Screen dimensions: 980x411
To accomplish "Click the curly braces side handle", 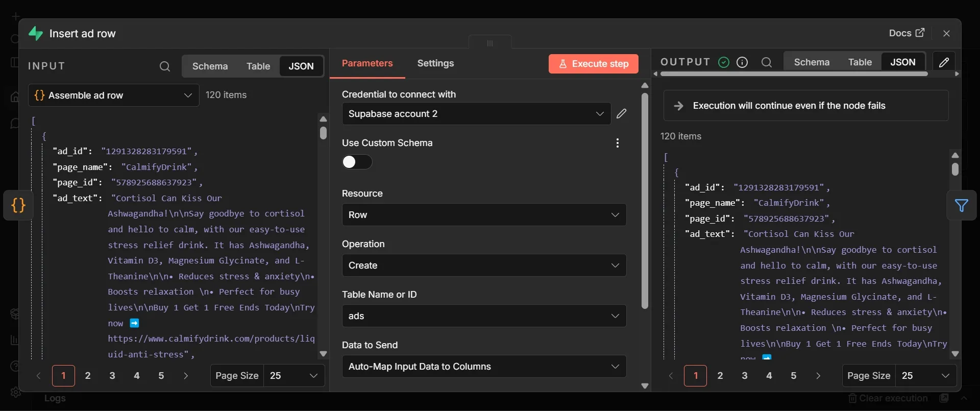I will click(18, 205).
